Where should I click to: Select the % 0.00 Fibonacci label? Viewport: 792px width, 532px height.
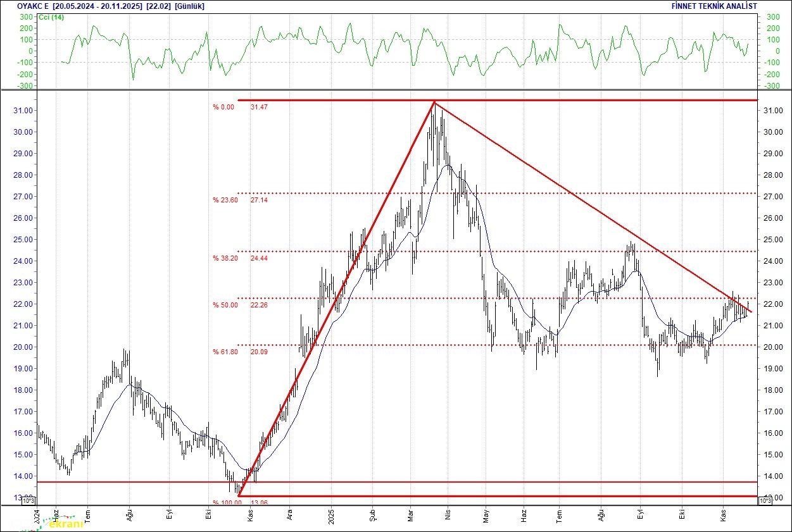pos(223,107)
